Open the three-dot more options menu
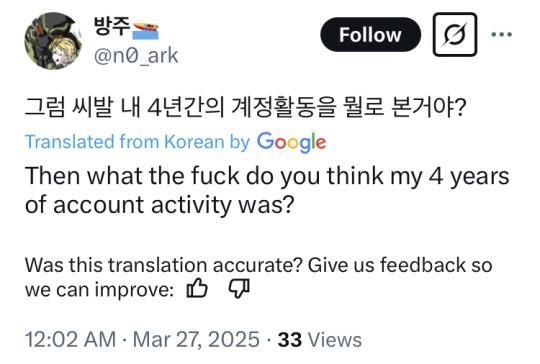The image size is (540, 364). pos(501,34)
